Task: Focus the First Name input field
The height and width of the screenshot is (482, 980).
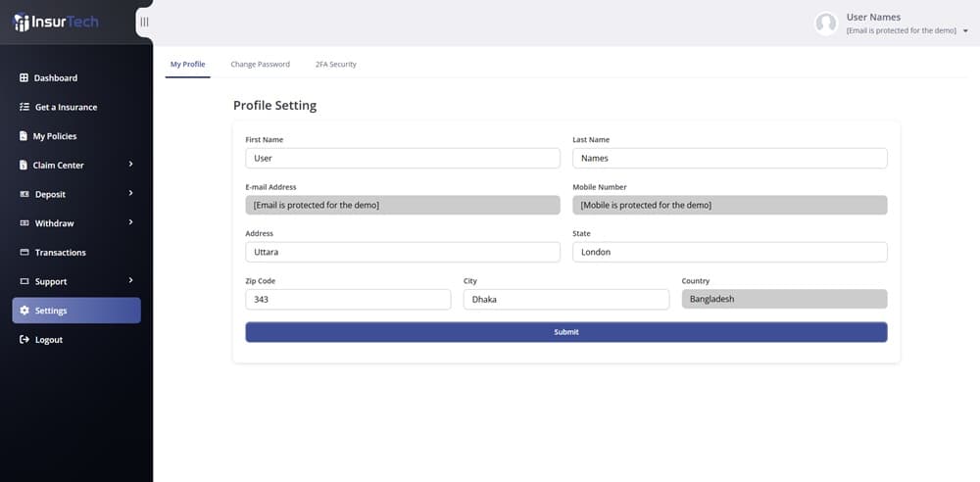Action: point(403,158)
